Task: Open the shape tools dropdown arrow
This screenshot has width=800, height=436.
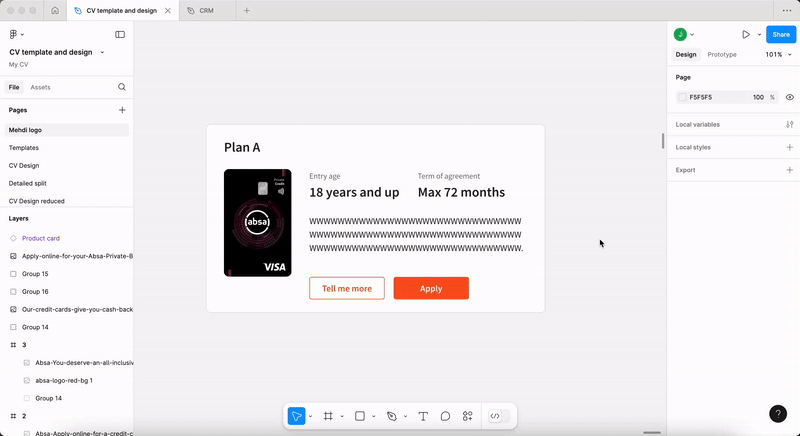Action: coord(373,417)
